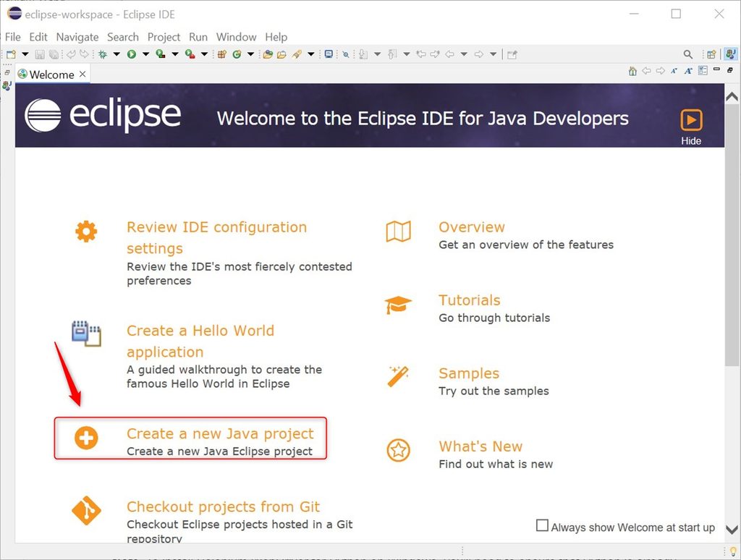
Task: Click the Customize page icon in Welcome toolbar
Action: pyautogui.click(x=703, y=70)
